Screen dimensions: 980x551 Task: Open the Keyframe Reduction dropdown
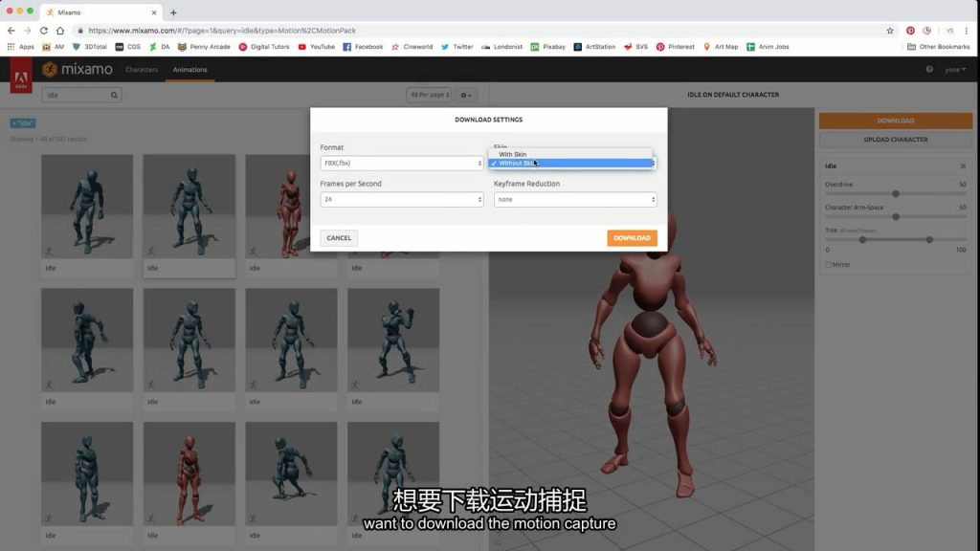click(575, 199)
